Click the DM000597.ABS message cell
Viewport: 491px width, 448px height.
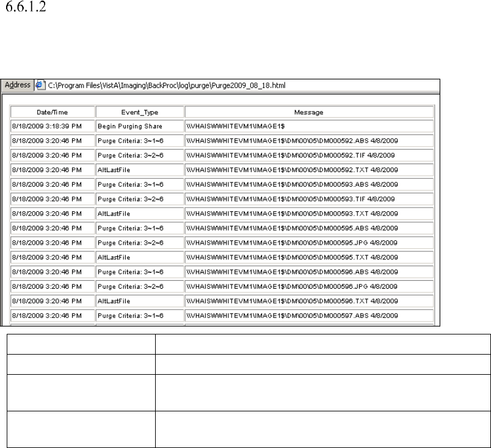(x=309, y=316)
